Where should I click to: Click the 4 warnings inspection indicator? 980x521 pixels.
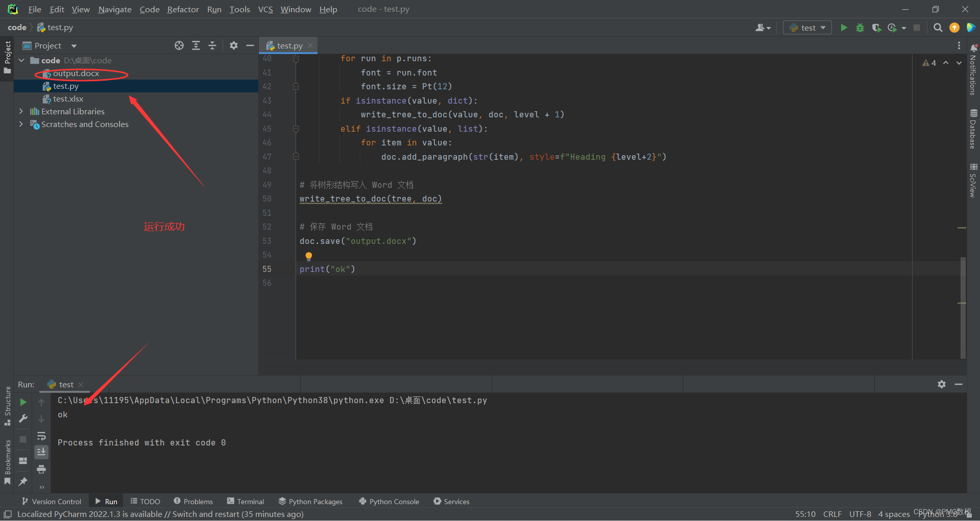coord(929,63)
